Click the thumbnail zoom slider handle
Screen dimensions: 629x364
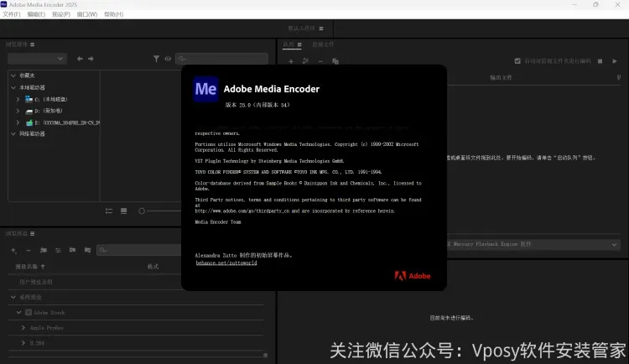142,211
